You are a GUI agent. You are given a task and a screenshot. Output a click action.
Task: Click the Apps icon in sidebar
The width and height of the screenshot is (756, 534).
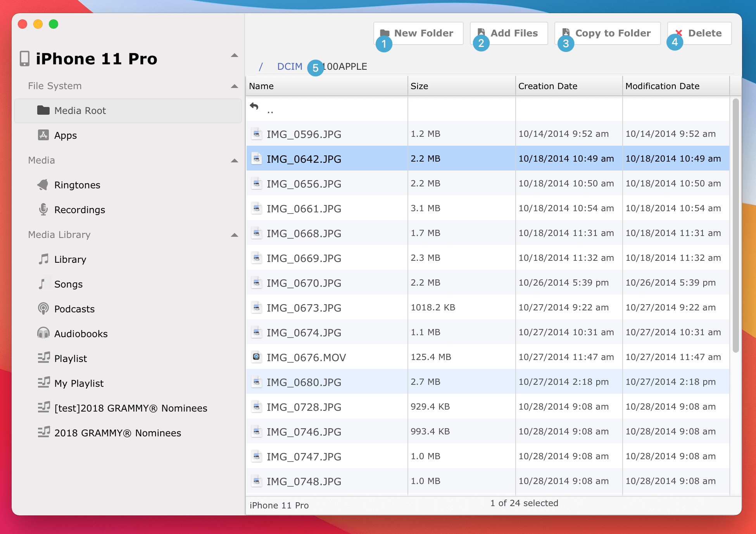pos(43,135)
